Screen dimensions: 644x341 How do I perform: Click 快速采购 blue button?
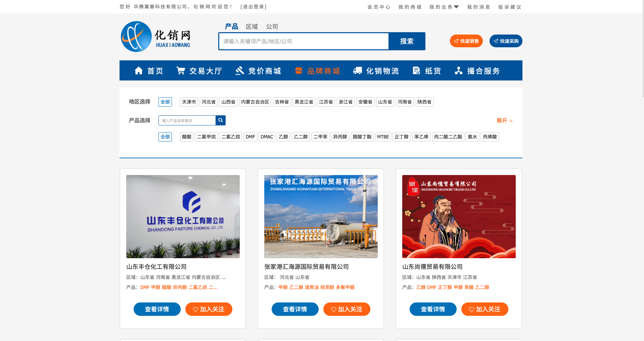pyautogui.click(x=506, y=41)
